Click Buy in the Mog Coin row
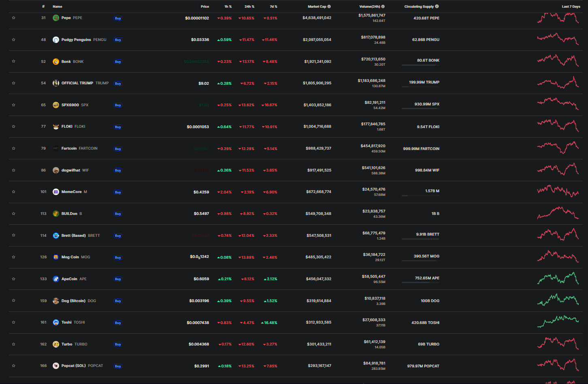 pos(118,257)
